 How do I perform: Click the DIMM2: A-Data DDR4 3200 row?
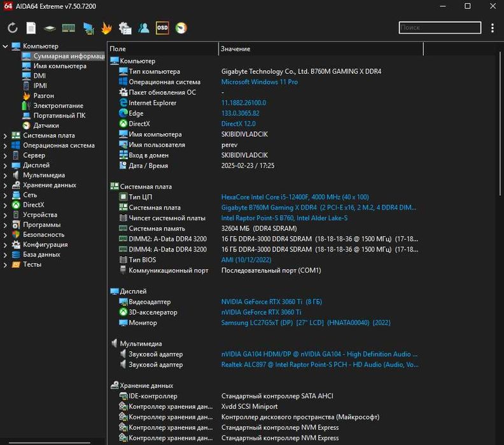[269, 239]
